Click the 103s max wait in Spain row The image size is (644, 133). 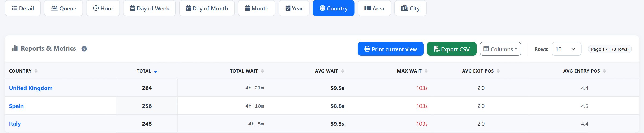click(x=422, y=106)
